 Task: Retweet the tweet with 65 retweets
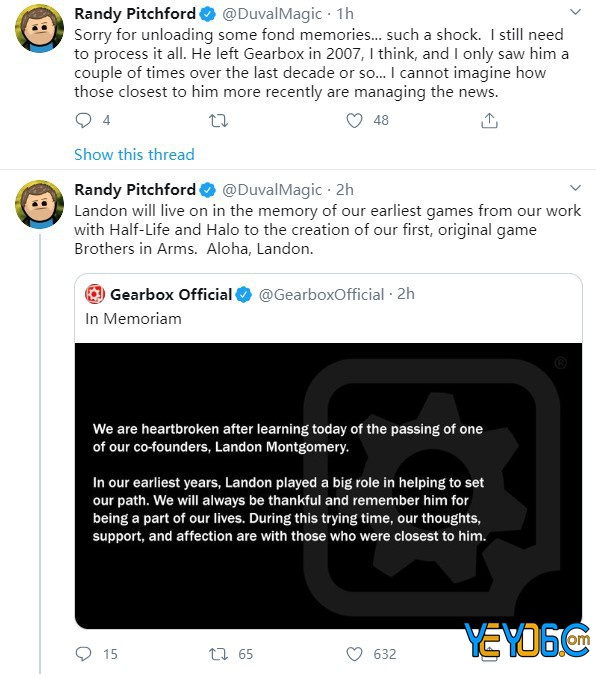[218, 654]
